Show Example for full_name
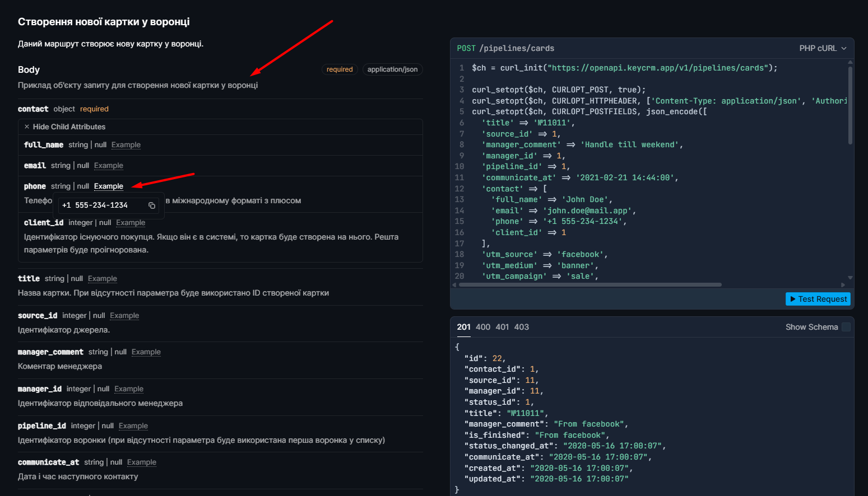 126,145
